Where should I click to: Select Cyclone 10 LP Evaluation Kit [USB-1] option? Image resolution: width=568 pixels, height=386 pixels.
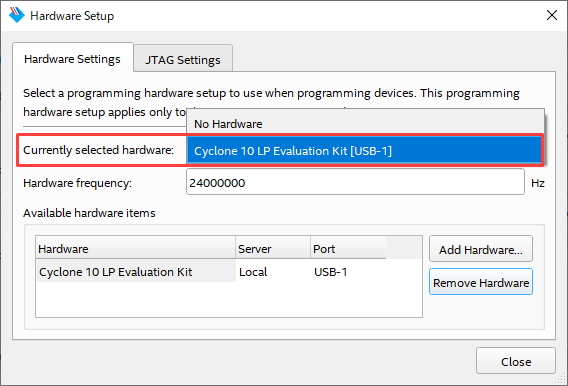click(x=365, y=151)
